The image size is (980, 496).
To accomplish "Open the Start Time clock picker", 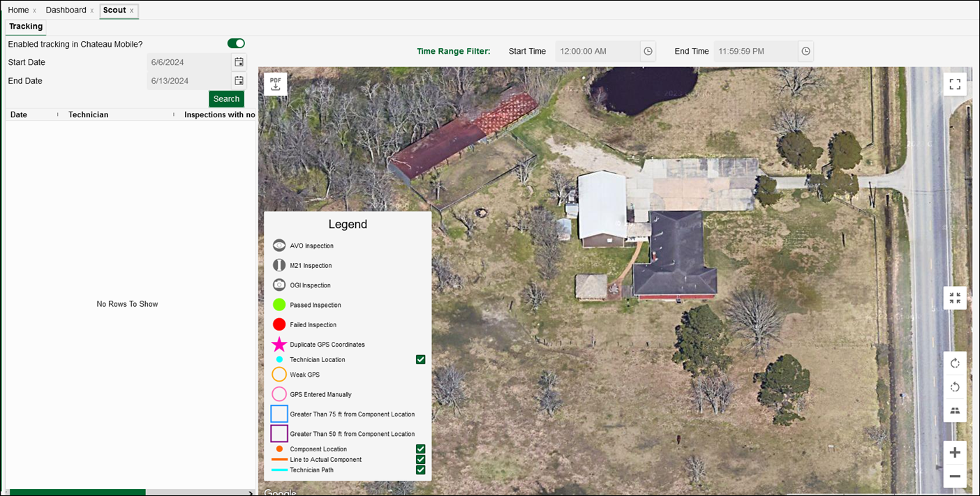I will pos(648,52).
